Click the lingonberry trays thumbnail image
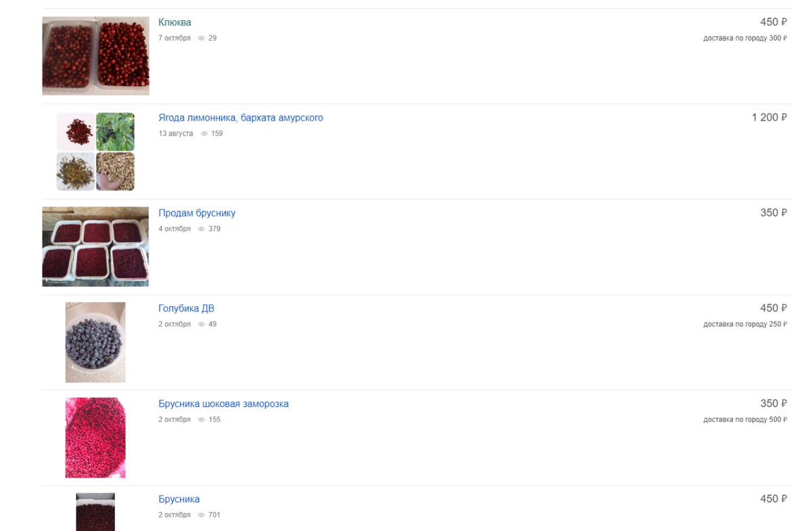 pyautogui.click(x=95, y=247)
